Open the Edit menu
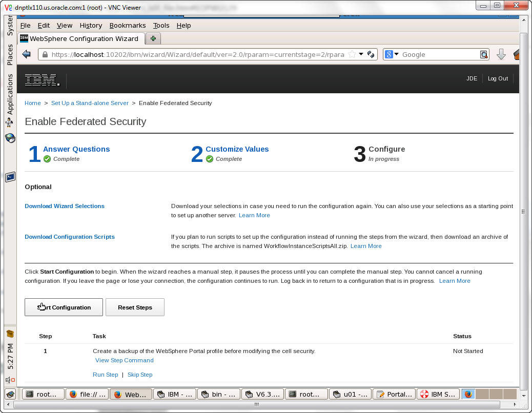 tap(44, 26)
